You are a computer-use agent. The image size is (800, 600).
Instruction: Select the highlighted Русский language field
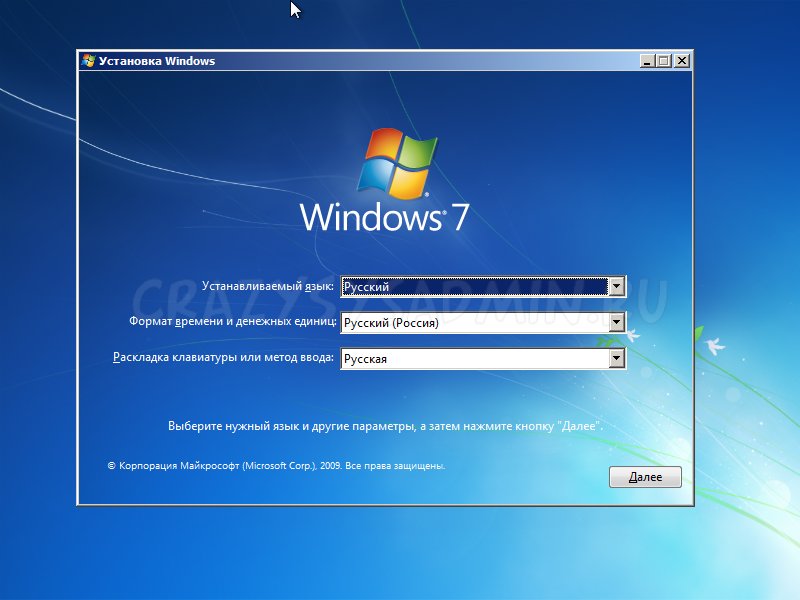click(x=474, y=287)
